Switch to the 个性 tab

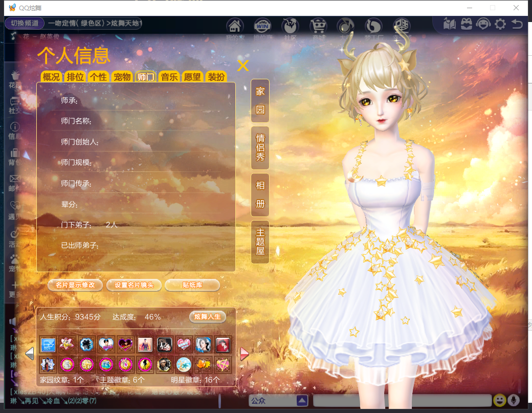point(98,77)
